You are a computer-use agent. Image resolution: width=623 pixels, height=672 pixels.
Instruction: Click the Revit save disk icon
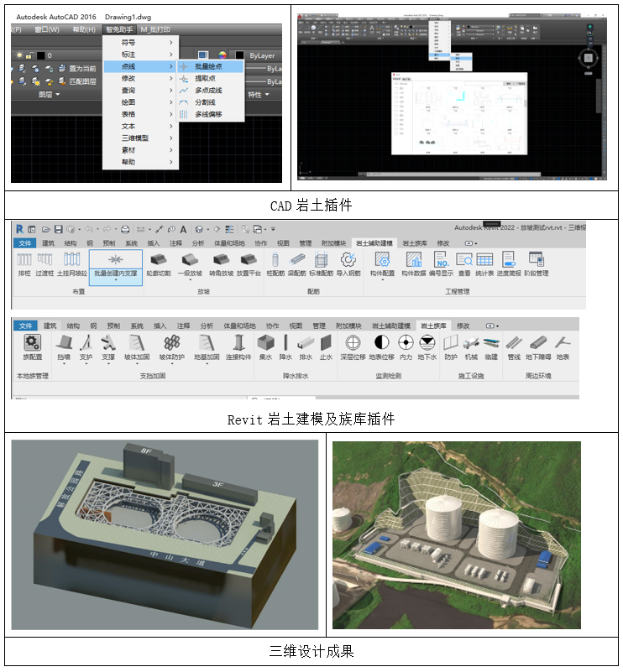(x=59, y=230)
